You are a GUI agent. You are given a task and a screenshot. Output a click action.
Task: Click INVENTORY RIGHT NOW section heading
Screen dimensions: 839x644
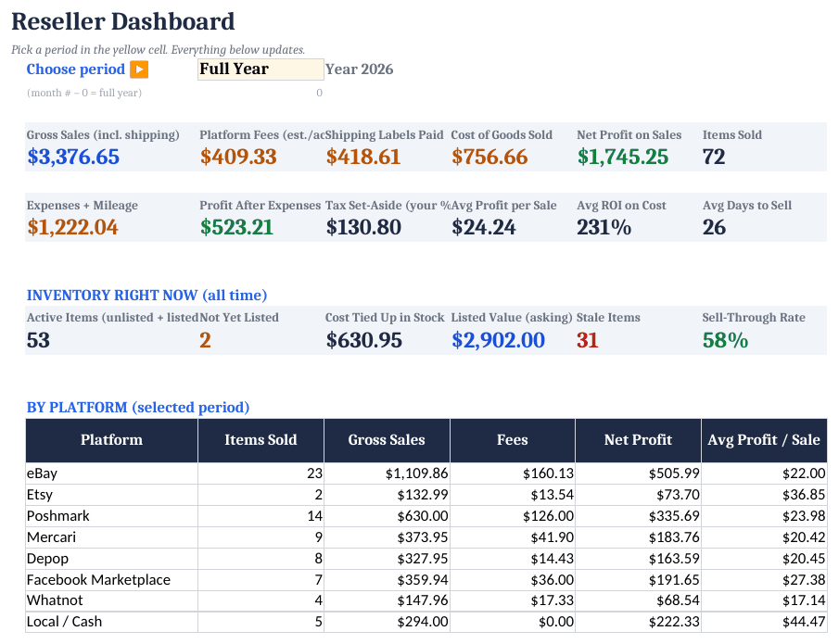[146, 296]
